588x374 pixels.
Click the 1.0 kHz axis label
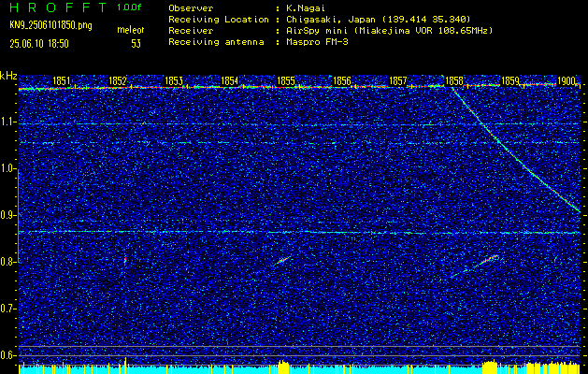tap(8, 168)
